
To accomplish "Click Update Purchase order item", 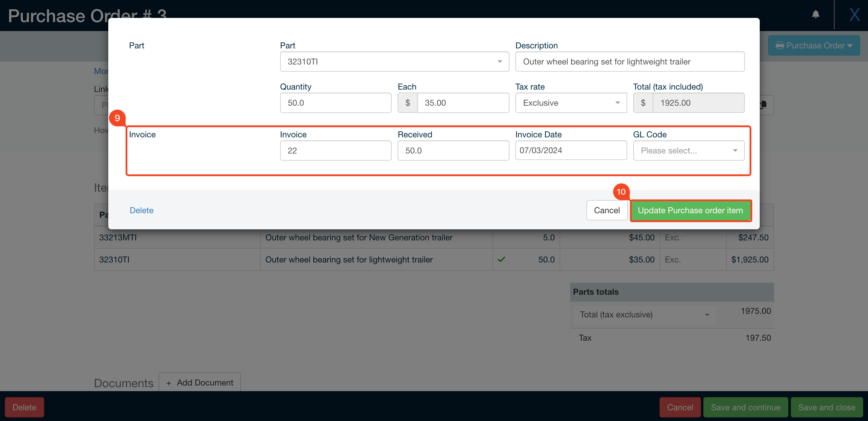I will (691, 210).
